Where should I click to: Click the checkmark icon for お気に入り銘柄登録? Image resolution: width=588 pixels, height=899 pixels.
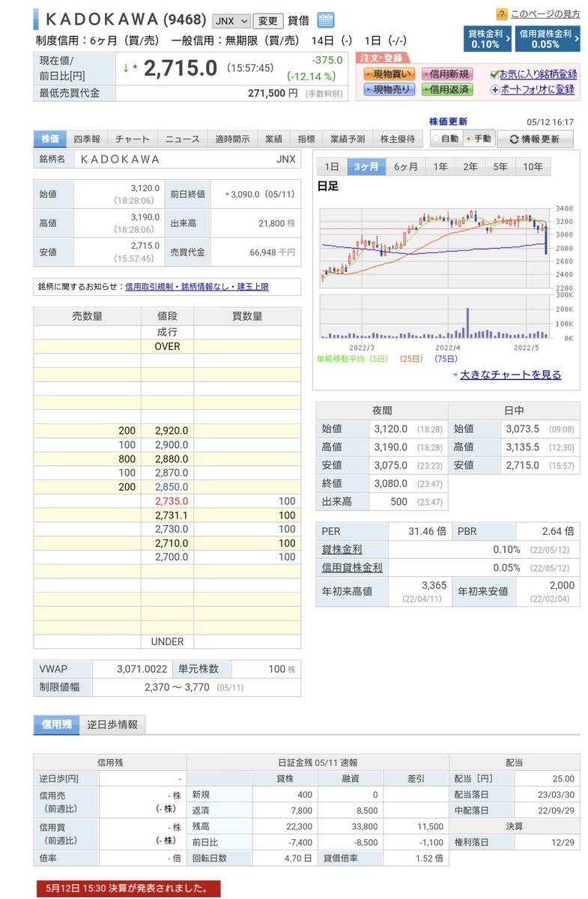494,74
